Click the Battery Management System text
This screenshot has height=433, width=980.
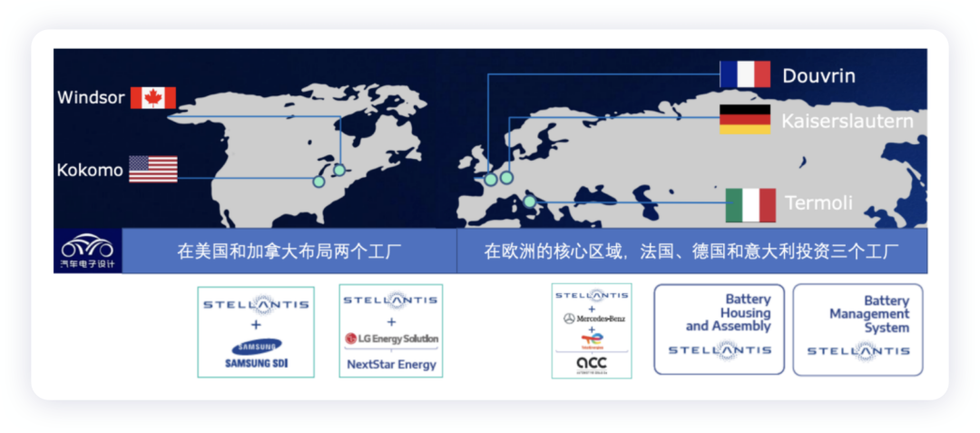coord(869,314)
